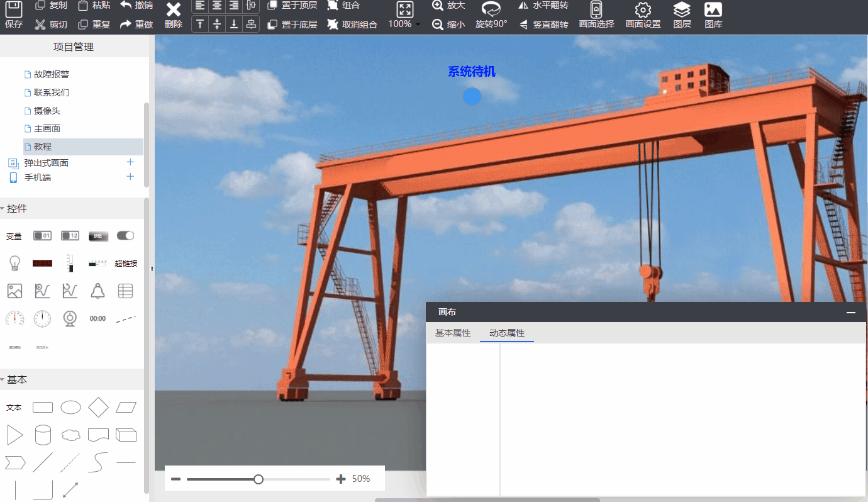Select the table list control

coord(126,291)
